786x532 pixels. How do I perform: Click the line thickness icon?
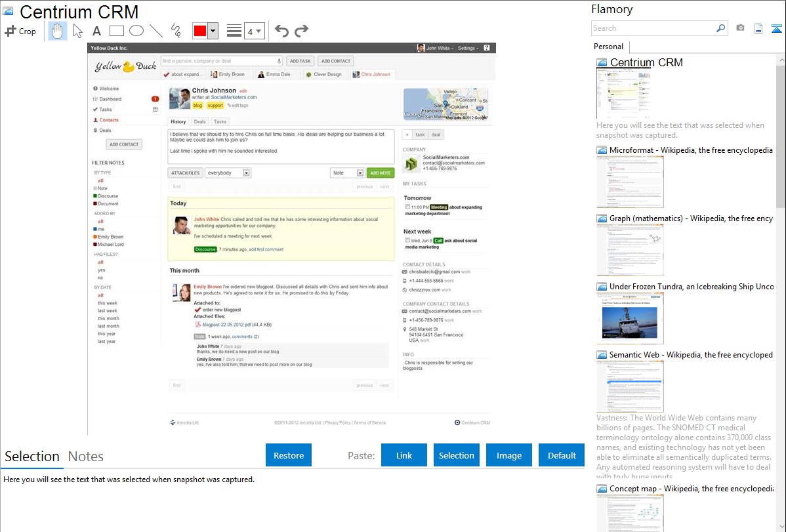tap(234, 31)
